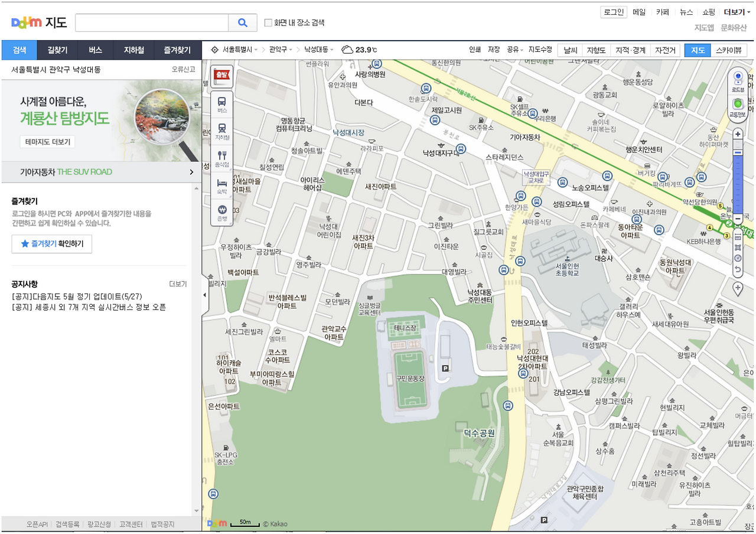
Task: Click the 로그인 button
Action: (x=614, y=12)
